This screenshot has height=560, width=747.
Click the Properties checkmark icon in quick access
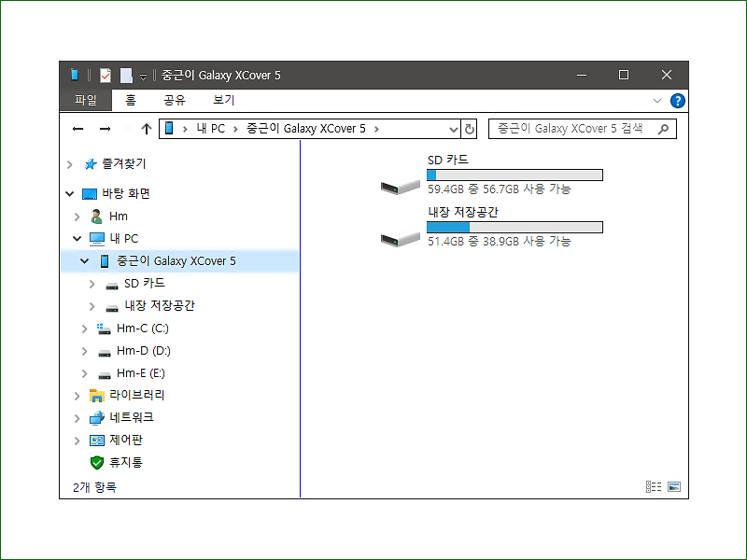click(106, 76)
